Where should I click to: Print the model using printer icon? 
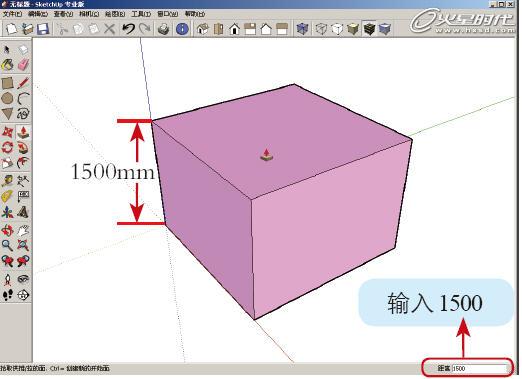[x=163, y=29]
